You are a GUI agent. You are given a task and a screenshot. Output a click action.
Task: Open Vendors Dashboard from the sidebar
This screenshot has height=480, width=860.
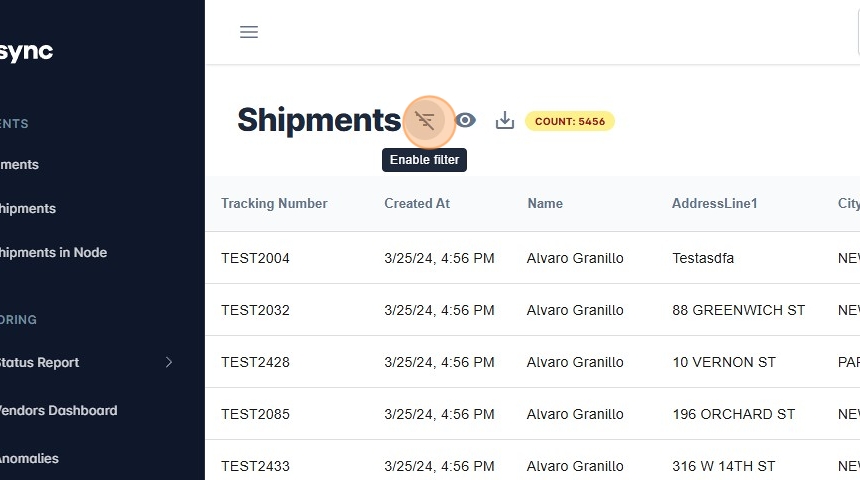click(x=58, y=410)
